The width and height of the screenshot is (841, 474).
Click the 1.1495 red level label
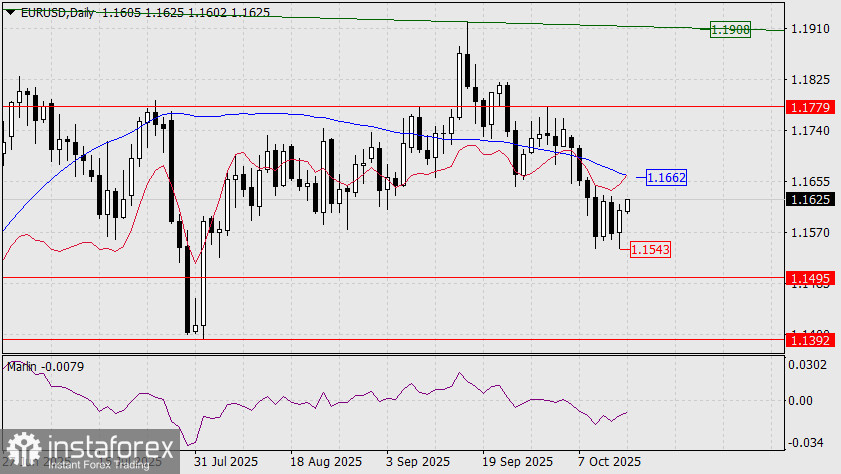pos(810,278)
